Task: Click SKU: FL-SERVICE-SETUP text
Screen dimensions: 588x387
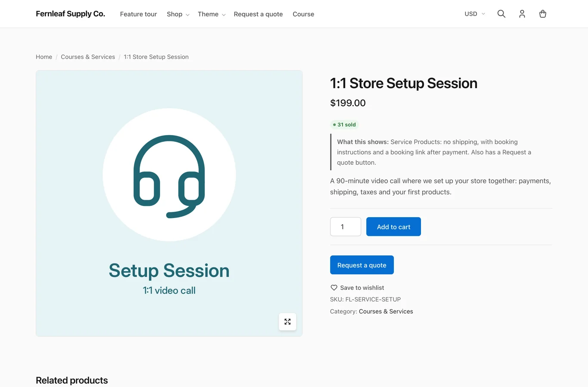Action: tap(365, 299)
